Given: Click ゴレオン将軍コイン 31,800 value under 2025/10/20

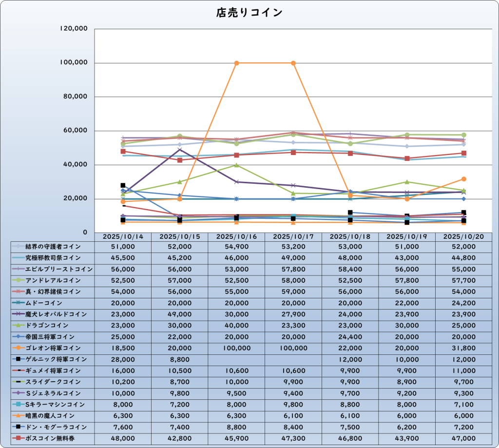Looking at the screenshot, I should click(x=463, y=348).
